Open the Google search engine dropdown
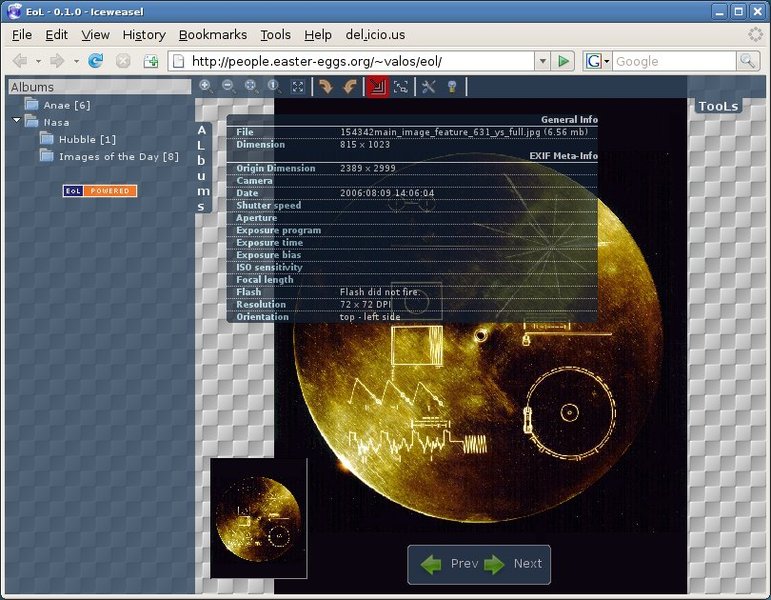Image resolution: width=771 pixels, height=600 pixels. click(597, 61)
